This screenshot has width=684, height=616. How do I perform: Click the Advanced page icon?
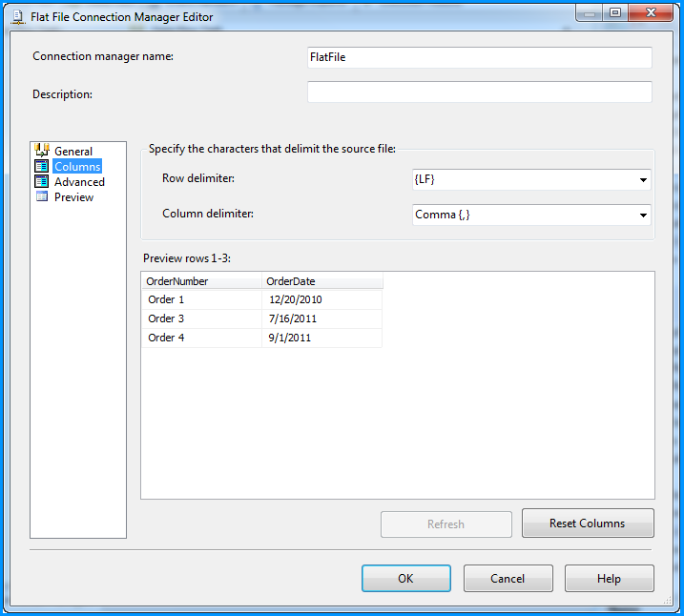click(42, 181)
